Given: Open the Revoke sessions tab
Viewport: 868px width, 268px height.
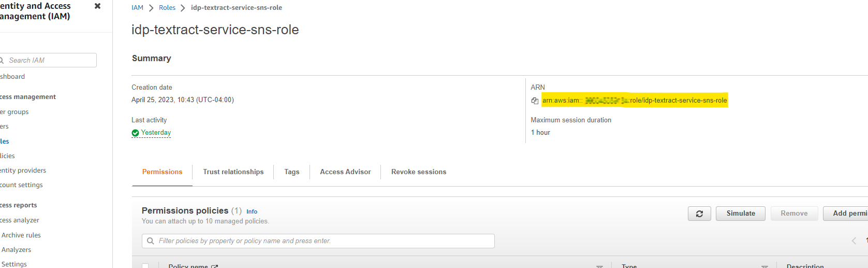Looking at the screenshot, I should [x=419, y=172].
